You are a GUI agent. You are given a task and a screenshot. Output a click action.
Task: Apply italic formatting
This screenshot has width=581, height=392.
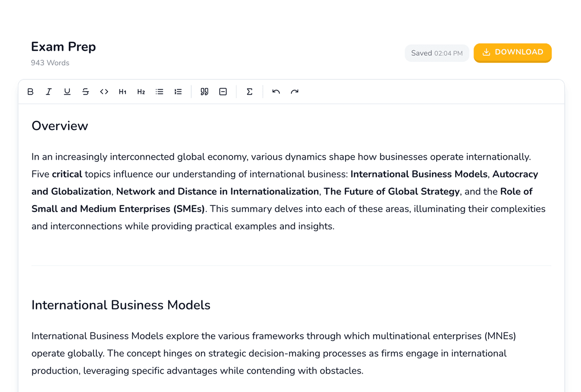(49, 91)
